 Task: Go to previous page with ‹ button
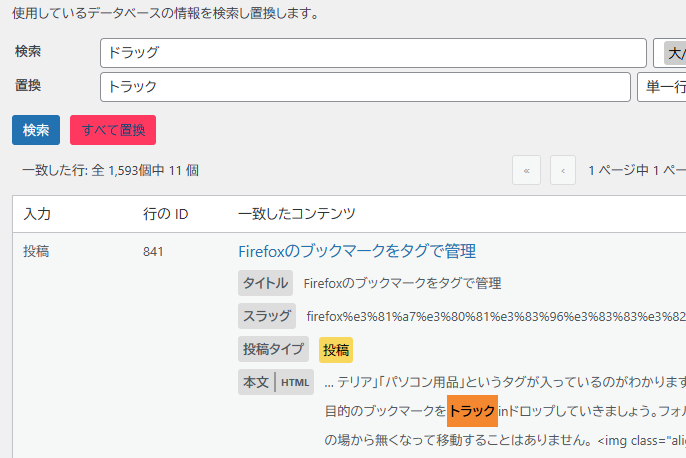[x=563, y=170]
